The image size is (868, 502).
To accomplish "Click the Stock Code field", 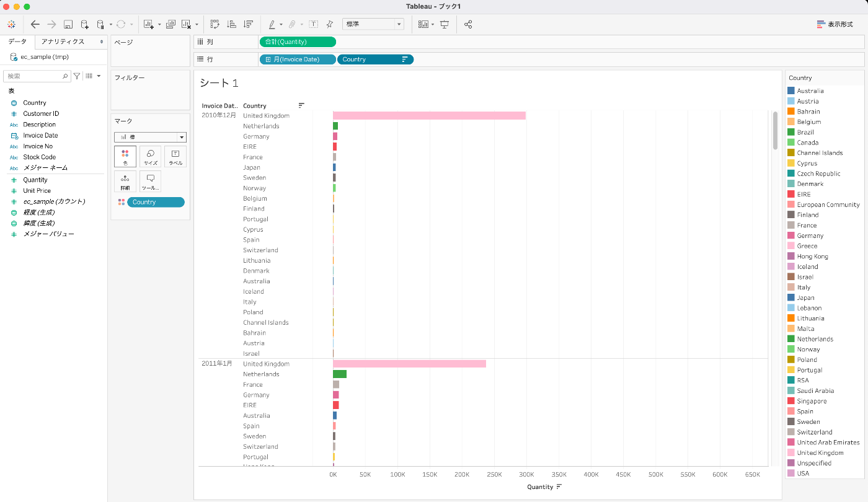I will [x=39, y=157].
